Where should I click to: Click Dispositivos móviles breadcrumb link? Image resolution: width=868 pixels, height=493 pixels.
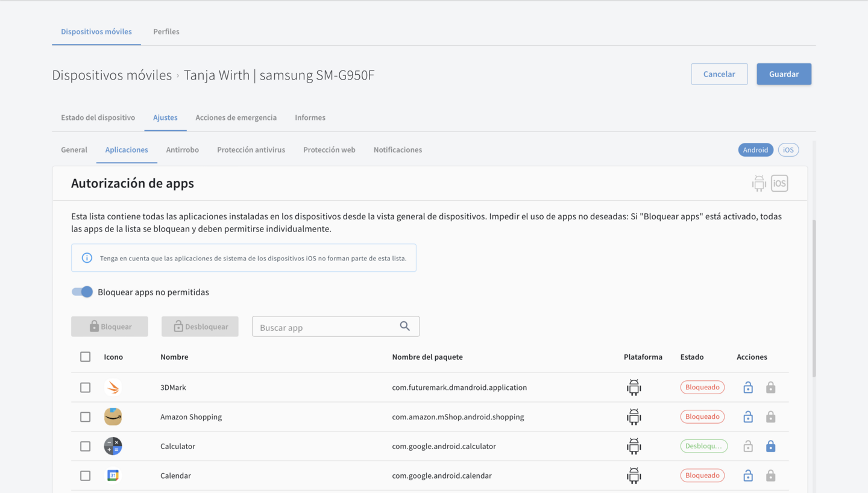tap(112, 75)
